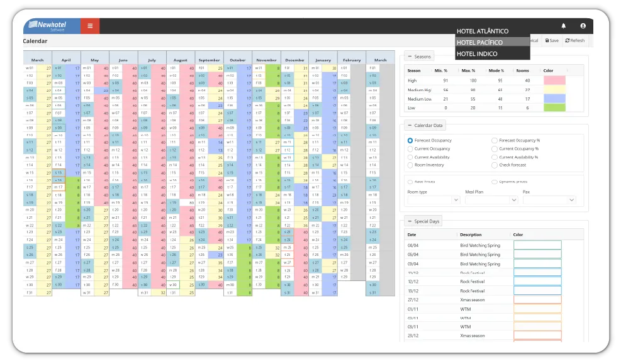Screen dimensions: 621x364
Task: Click the Calendar page title
Action: point(35,41)
